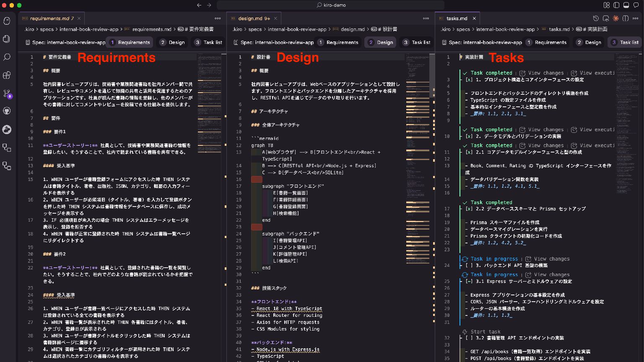This screenshot has width=644, height=362.
Task: Open the history clock icon in tasks.md toolbar
Action: [596, 18]
